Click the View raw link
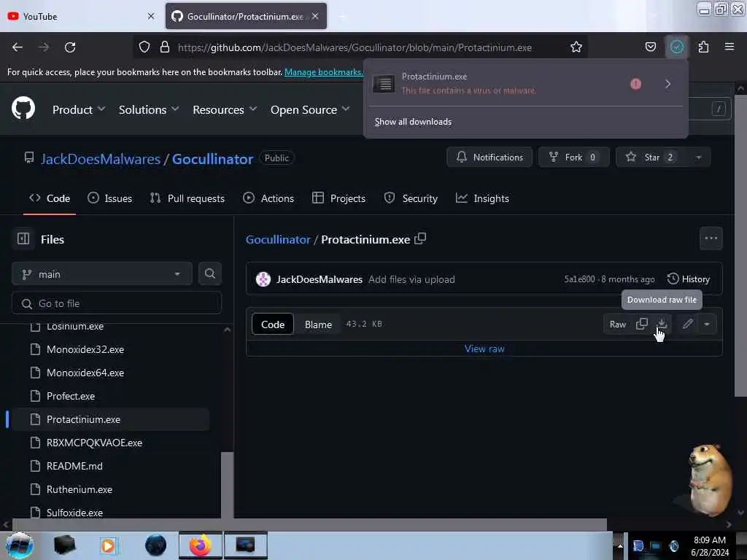 [x=484, y=349]
